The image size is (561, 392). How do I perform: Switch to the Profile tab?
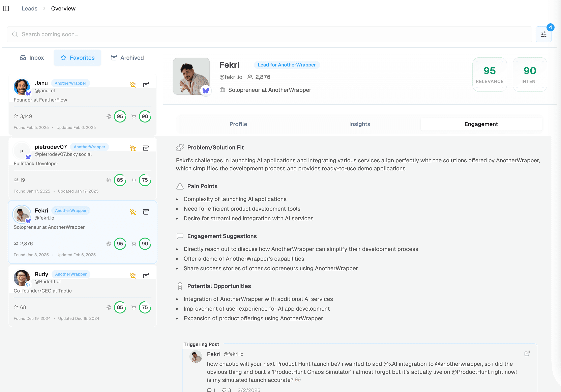click(238, 124)
